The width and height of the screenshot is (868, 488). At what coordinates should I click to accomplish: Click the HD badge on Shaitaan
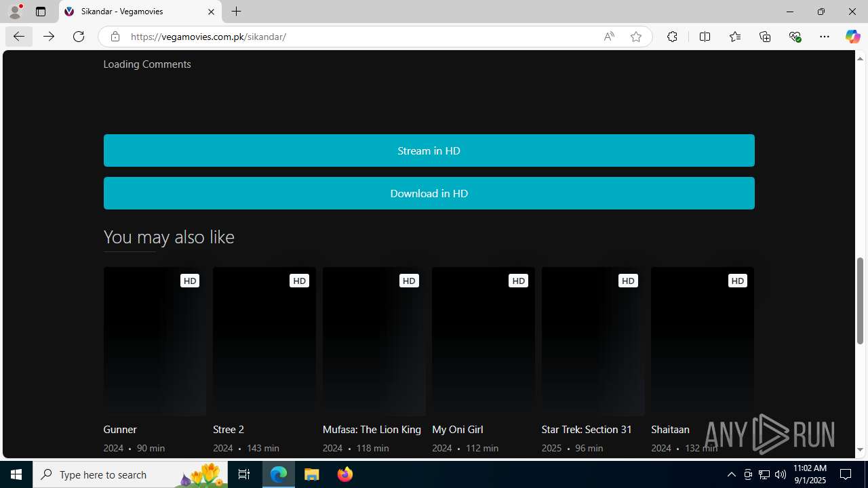point(737,281)
